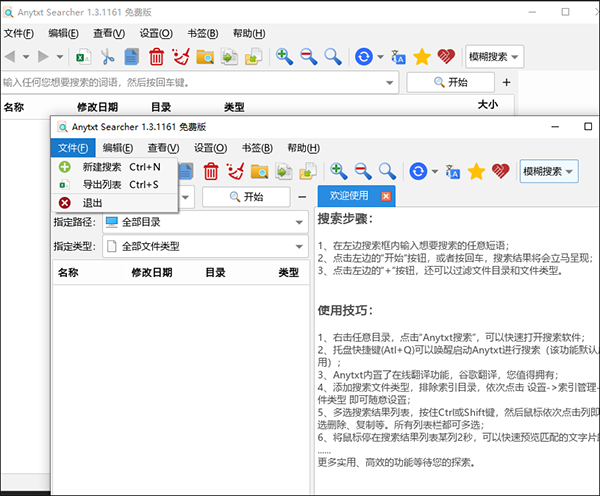Open 编辑(E) menu in background window
Viewport: 600px width, 496px height.
[64, 34]
